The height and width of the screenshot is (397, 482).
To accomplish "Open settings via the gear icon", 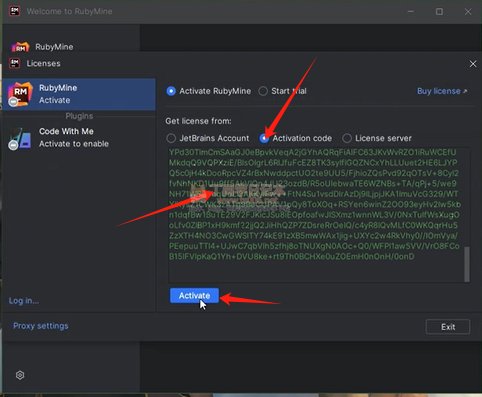I will pyautogui.click(x=20, y=375).
